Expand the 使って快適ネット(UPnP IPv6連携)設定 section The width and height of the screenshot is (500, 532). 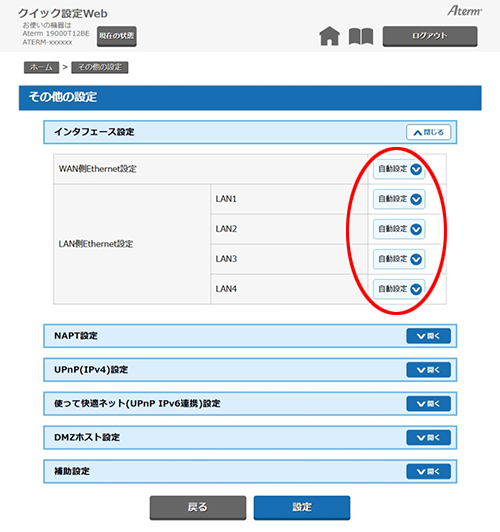428,404
